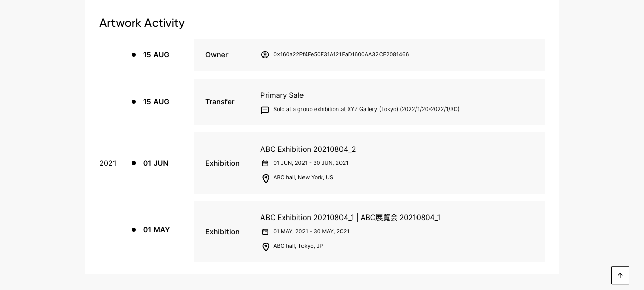Click the calendar icon for May exhibition

pyautogui.click(x=265, y=232)
